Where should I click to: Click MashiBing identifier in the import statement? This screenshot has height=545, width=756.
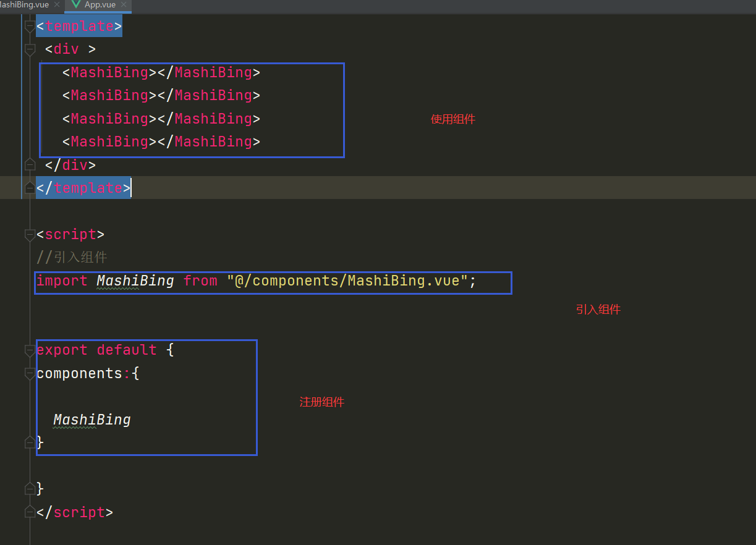click(135, 281)
